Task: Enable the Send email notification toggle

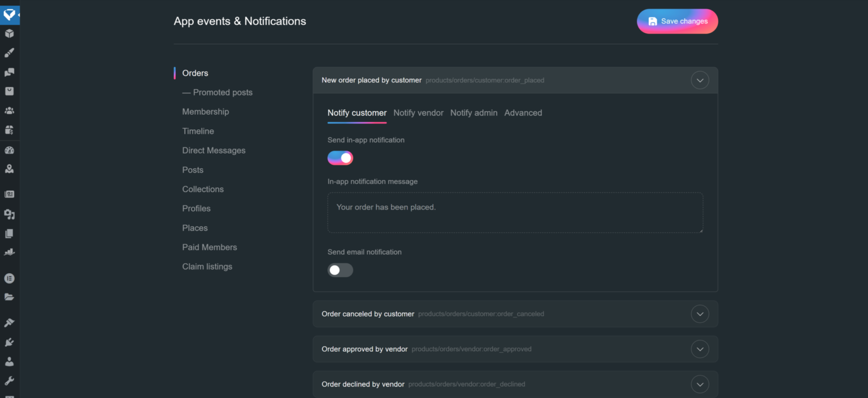Action: [340, 270]
